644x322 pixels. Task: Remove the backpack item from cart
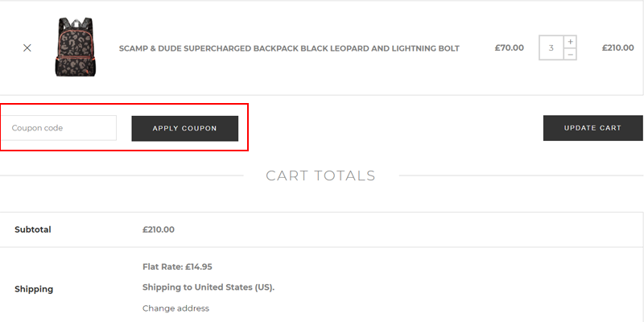tap(27, 48)
